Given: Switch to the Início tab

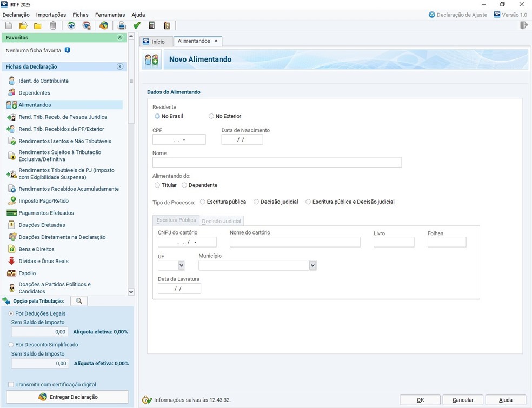Looking at the screenshot, I should [x=154, y=42].
